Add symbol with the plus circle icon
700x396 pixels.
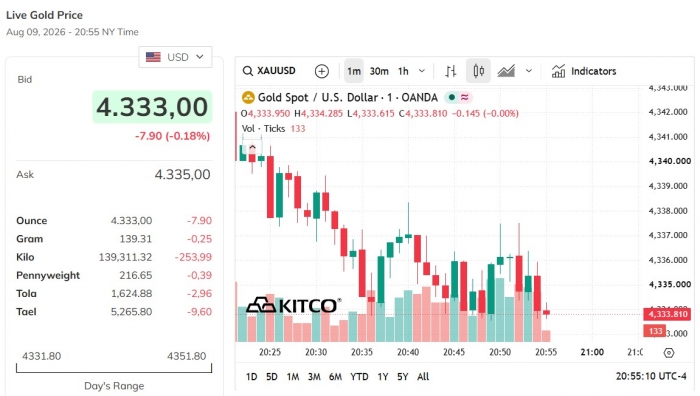[x=321, y=71]
